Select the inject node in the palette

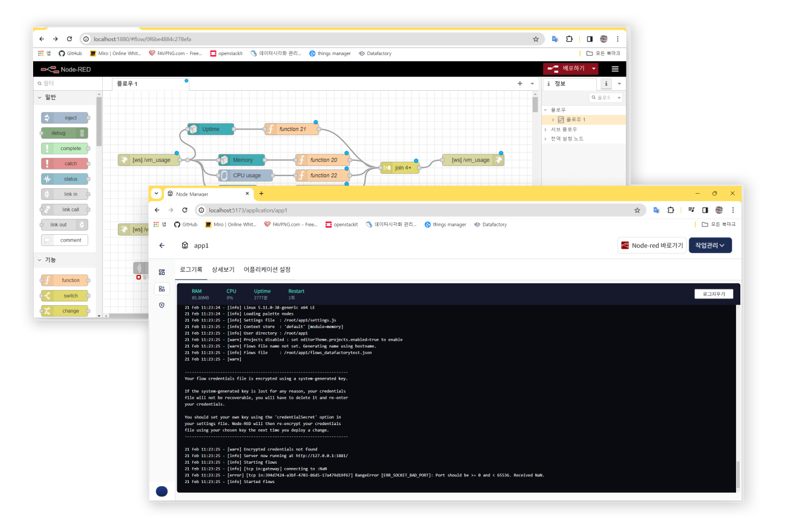click(65, 118)
